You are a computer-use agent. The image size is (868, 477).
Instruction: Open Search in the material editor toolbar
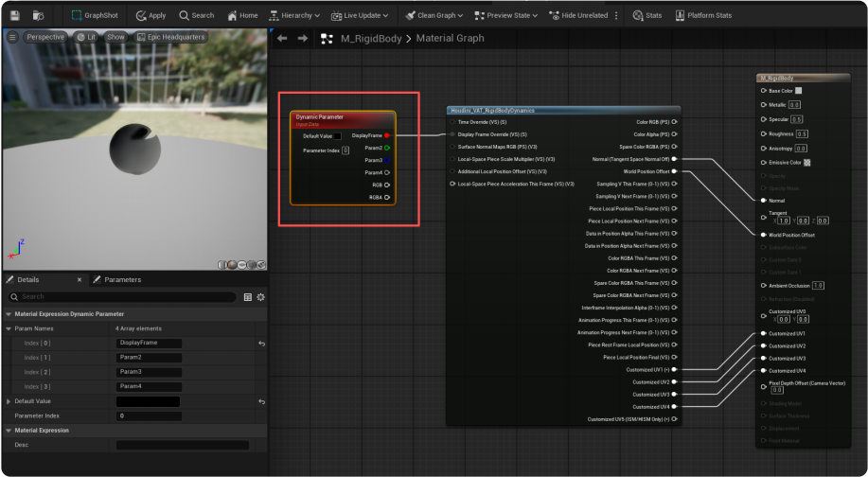(196, 15)
